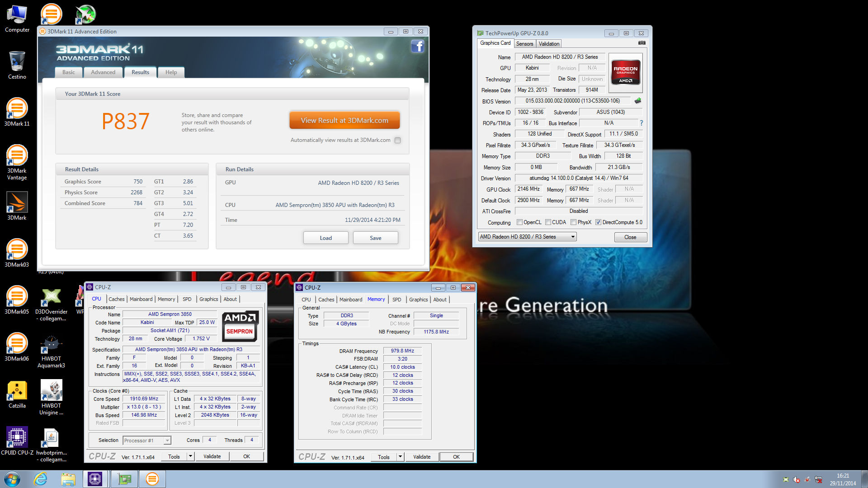Launch the 3DMark desktop shortcut
The image size is (868, 488).
click(x=17, y=206)
